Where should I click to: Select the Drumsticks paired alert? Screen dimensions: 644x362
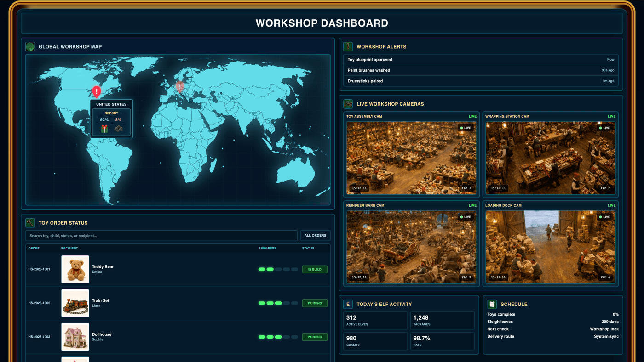(x=481, y=81)
